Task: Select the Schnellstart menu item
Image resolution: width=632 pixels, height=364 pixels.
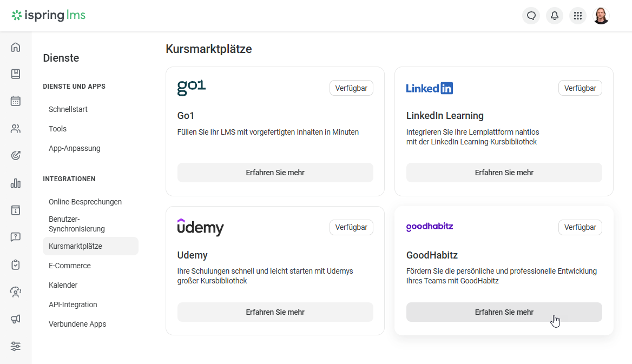Action: pyautogui.click(x=68, y=109)
